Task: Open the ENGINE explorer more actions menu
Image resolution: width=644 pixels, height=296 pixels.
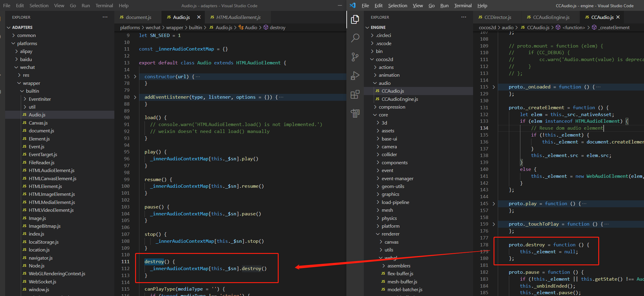Action: (x=463, y=17)
